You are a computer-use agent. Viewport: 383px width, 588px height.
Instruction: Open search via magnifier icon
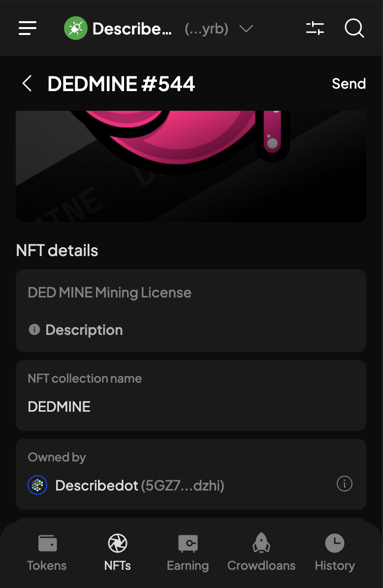click(354, 28)
